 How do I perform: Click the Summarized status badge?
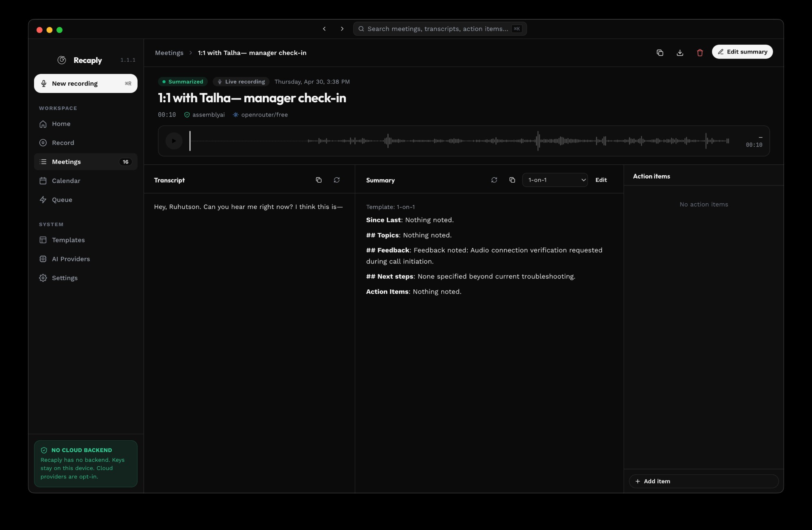tap(183, 82)
